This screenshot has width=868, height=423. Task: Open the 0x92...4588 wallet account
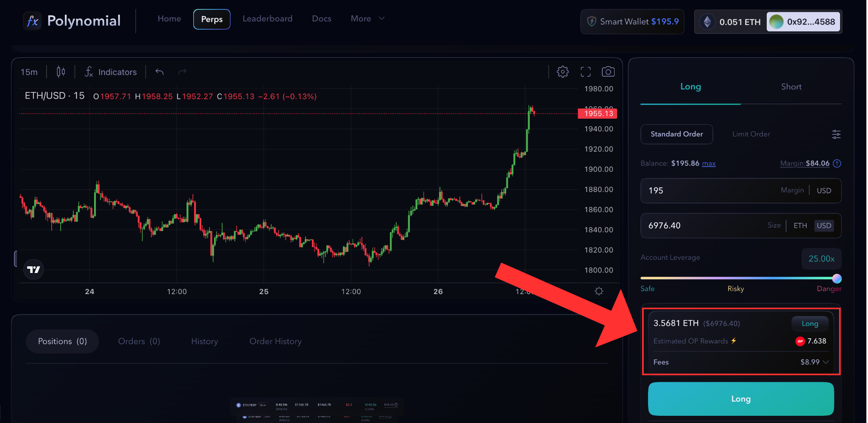[804, 22]
